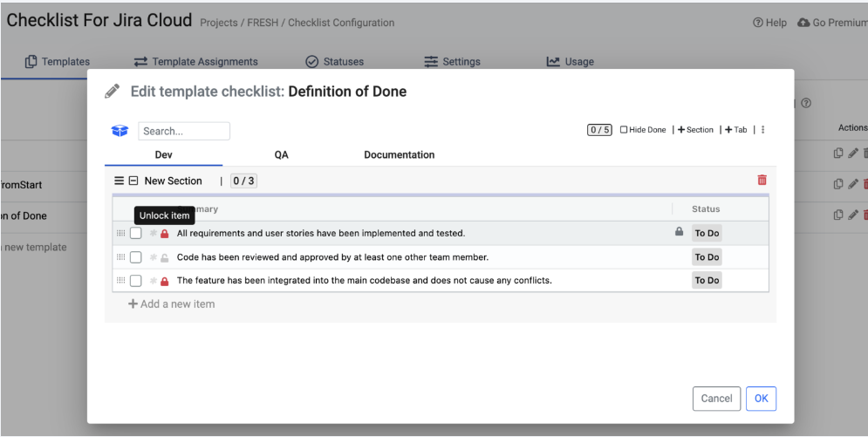
Task: Click the New Section hamburger menu icon
Action: pyautogui.click(x=119, y=181)
